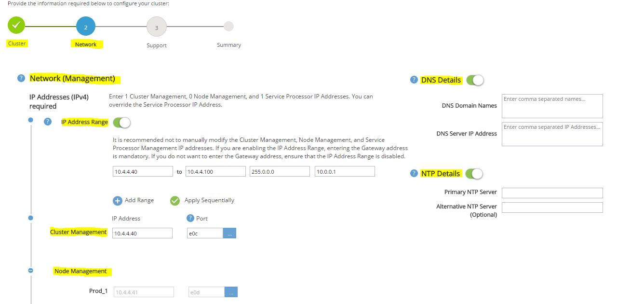
Task: Disable the IP Address Range toggle
Action: (122, 123)
